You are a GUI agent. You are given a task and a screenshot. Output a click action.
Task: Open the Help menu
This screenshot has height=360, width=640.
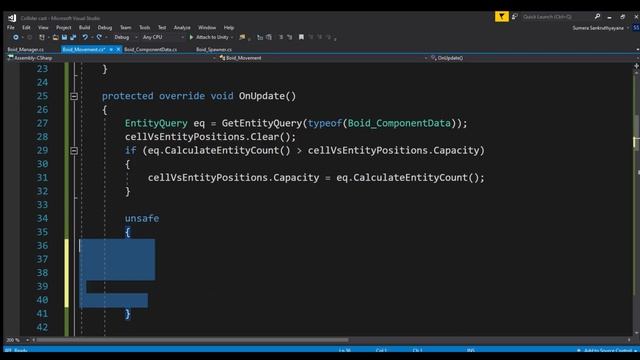pyautogui.click(x=229, y=28)
